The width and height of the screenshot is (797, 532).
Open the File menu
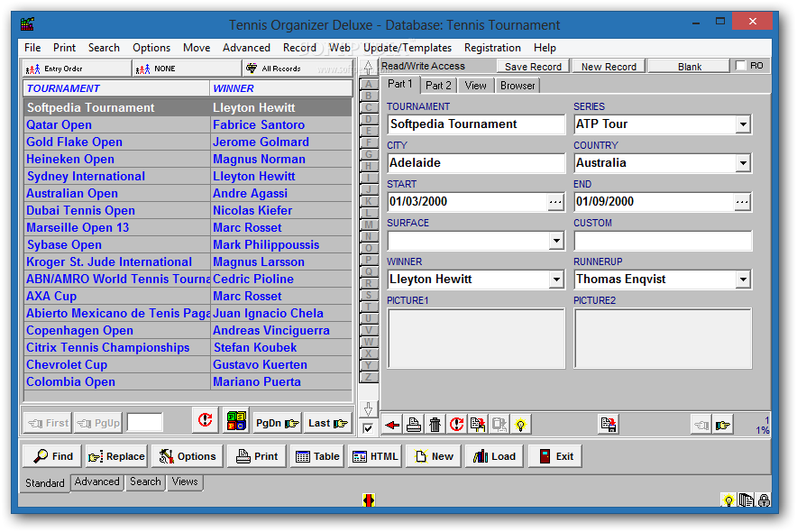(x=32, y=48)
